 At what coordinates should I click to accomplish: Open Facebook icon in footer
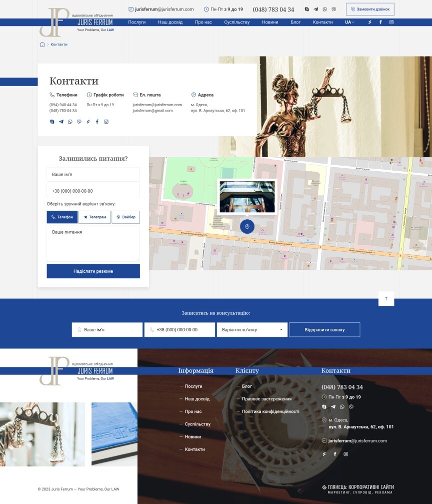[x=334, y=454]
